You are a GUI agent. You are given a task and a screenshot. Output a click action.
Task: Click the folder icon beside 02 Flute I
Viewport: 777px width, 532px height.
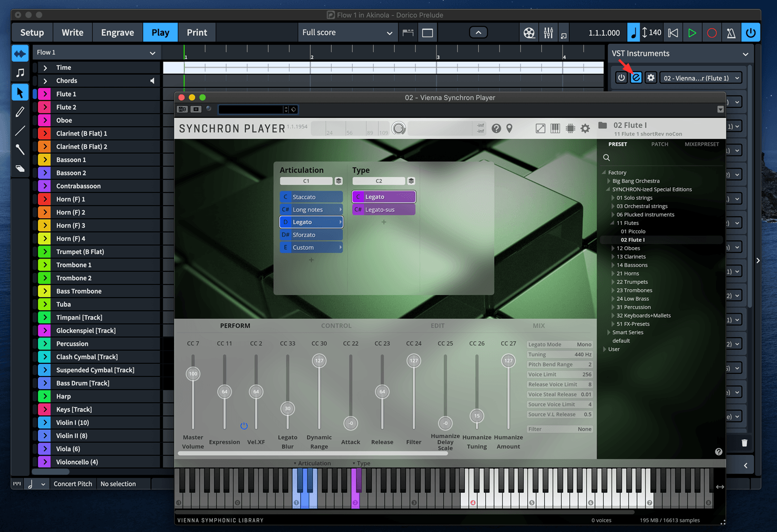pos(603,125)
